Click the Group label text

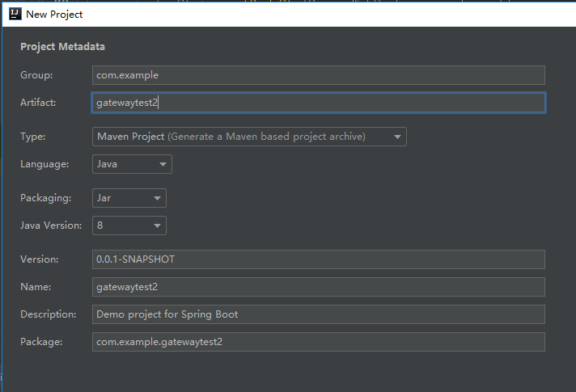point(36,75)
